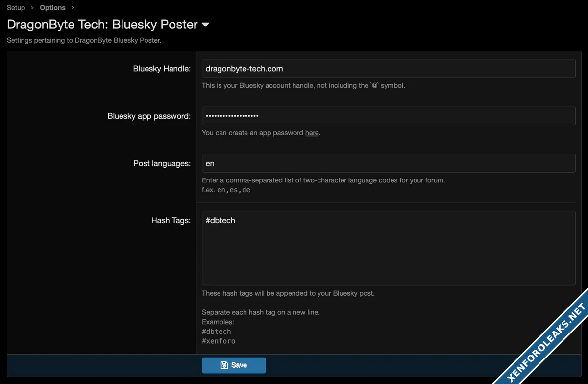Open the "here" app password link
This screenshot has height=384, width=588.
[312, 133]
